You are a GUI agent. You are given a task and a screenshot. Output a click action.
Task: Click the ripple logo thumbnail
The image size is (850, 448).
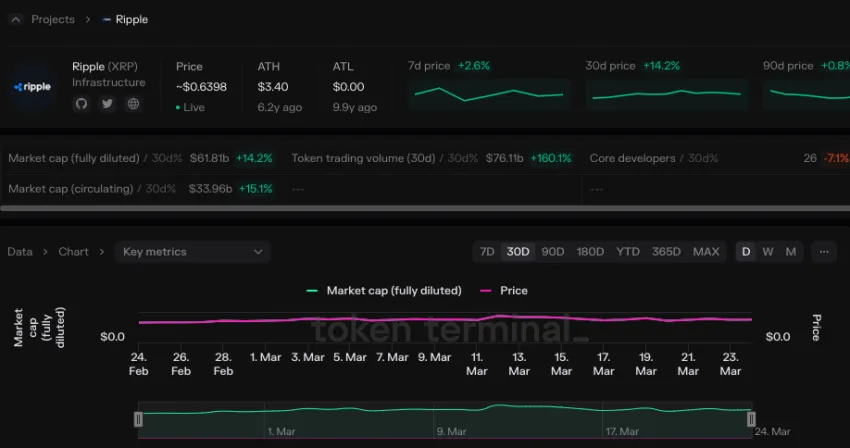33,87
